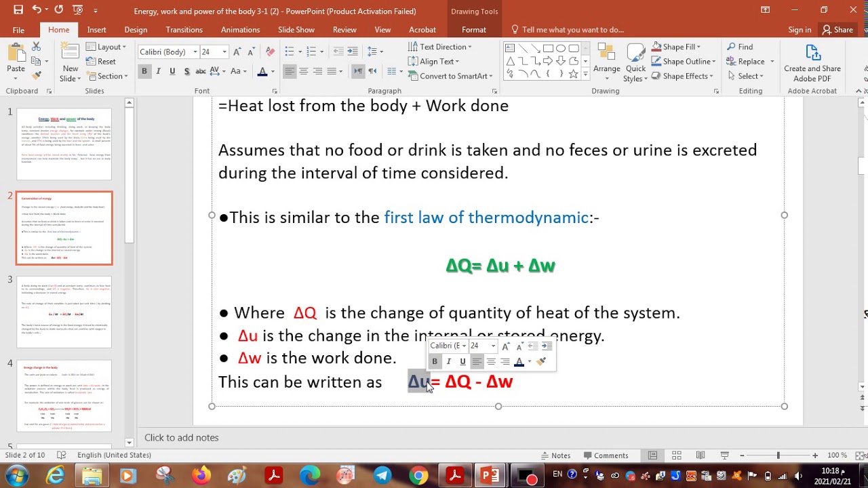Open the Comments pane from status bar
This screenshot has width=868, height=488.
pos(606,455)
